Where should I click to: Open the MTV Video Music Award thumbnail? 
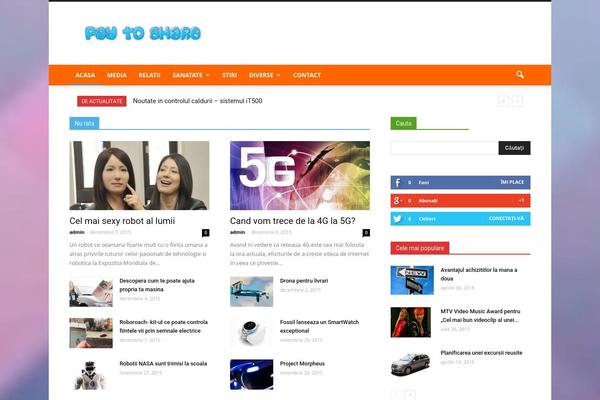point(412,321)
